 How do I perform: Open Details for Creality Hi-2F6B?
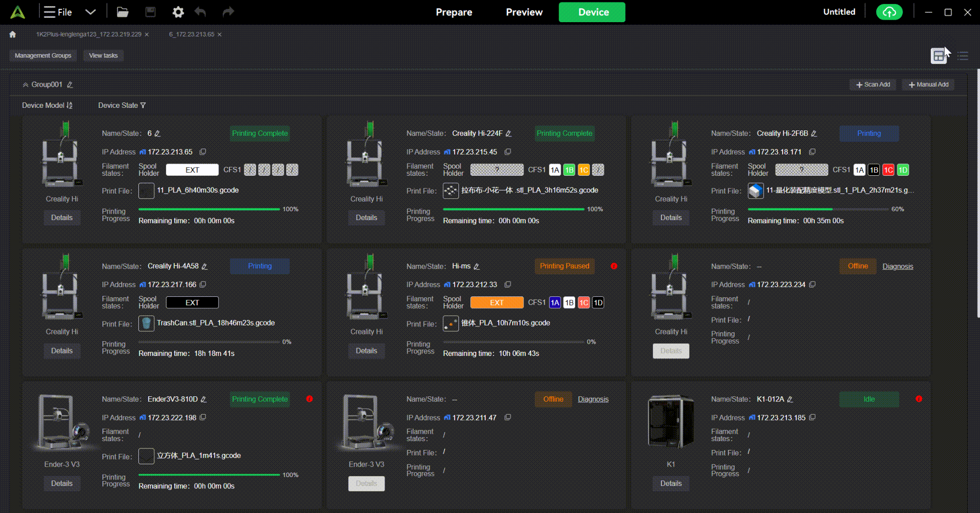671,218
